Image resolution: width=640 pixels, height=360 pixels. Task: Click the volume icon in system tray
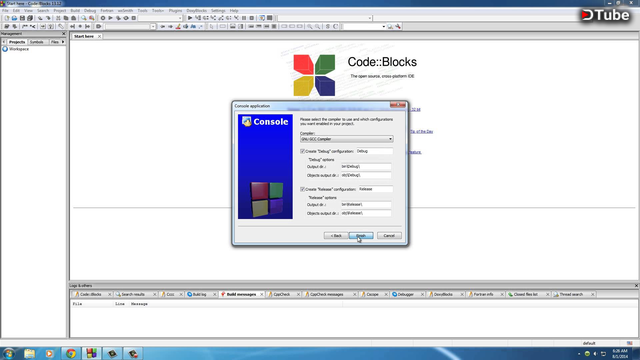595,354
